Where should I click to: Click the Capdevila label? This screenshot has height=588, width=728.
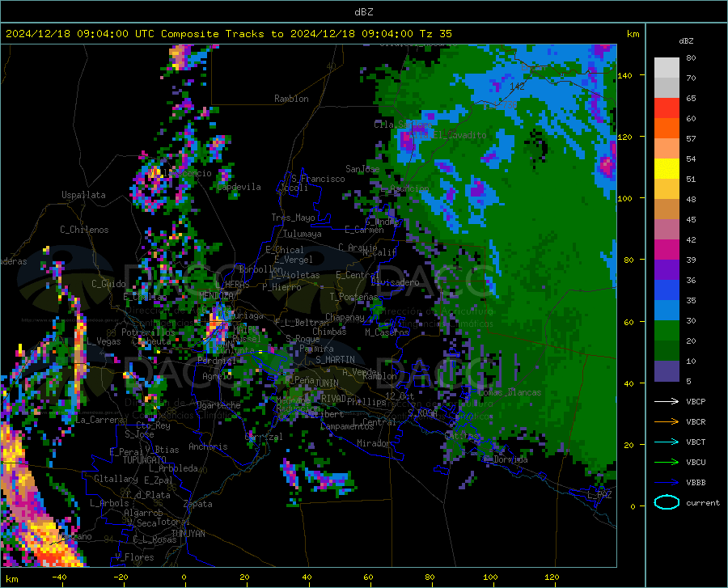(x=239, y=187)
